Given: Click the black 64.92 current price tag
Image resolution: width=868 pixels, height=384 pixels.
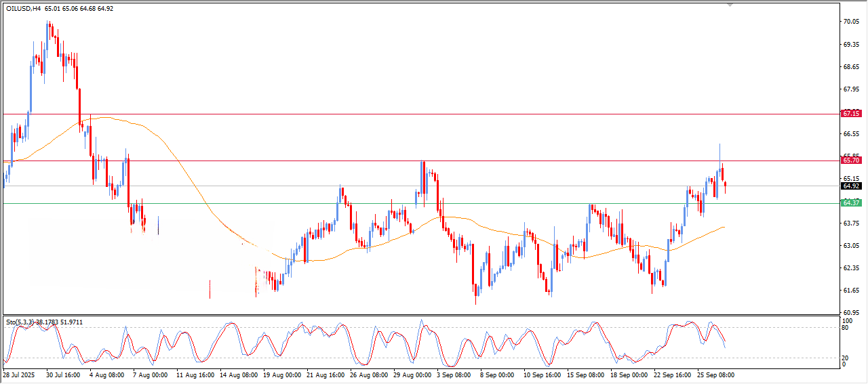Looking at the screenshot, I should (x=850, y=186).
